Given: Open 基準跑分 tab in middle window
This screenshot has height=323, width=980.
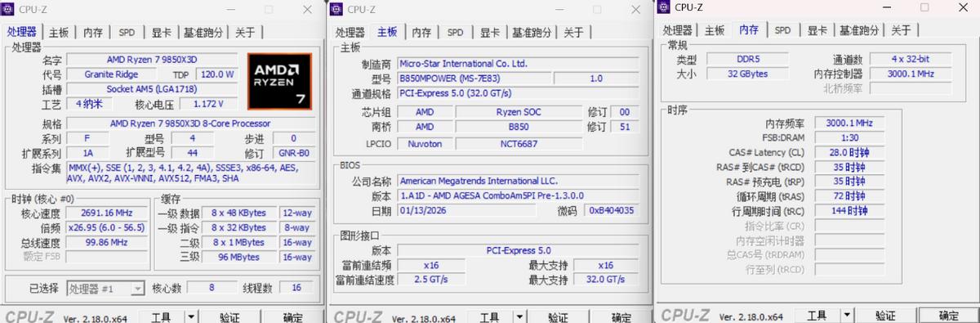Looking at the screenshot, I should (x=532, y=33).
